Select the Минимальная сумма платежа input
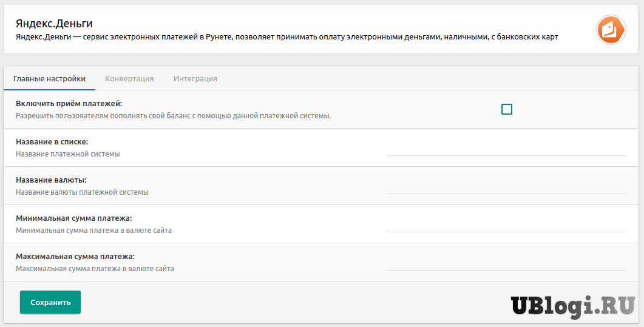The image size is (644, 327). coord(506,224)
